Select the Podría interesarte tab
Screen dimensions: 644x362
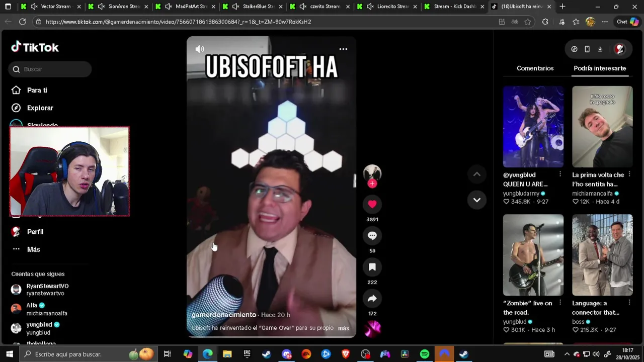coord(600,68)
